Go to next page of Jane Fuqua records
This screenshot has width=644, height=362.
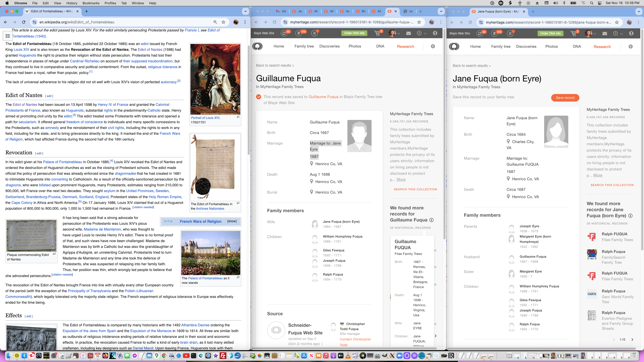pos(632,340)
